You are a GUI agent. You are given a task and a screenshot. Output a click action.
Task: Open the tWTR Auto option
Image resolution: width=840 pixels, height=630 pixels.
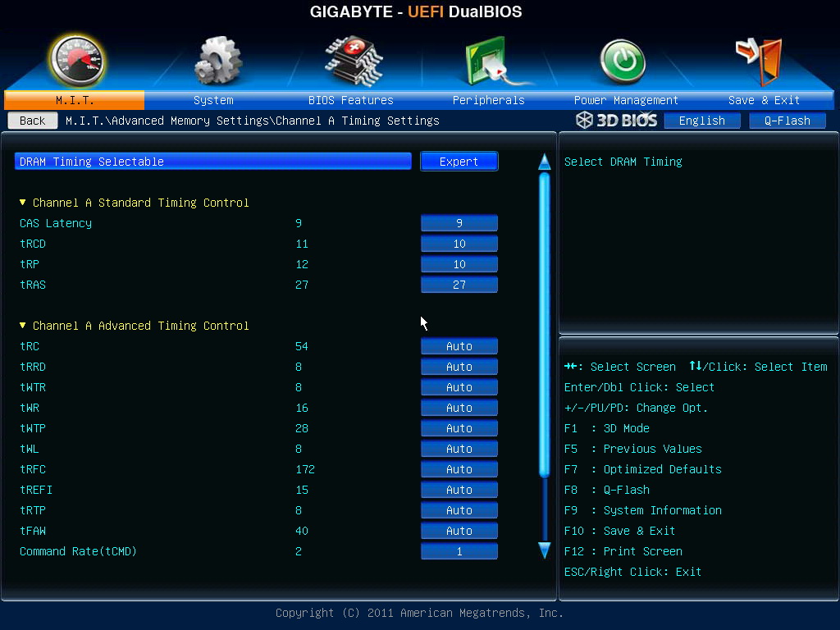click(459, 387)
